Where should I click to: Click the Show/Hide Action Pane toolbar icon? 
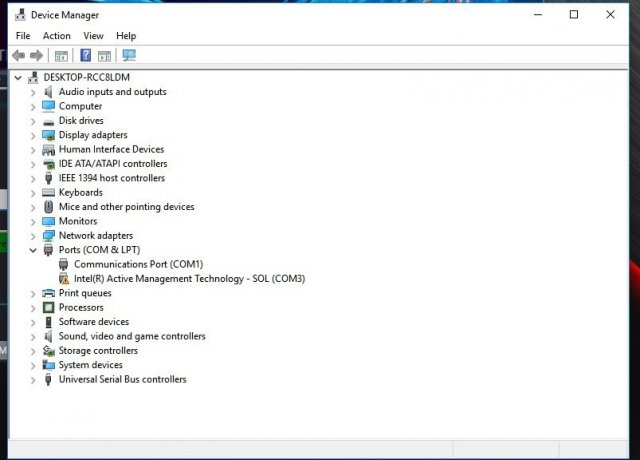[104, 56]
